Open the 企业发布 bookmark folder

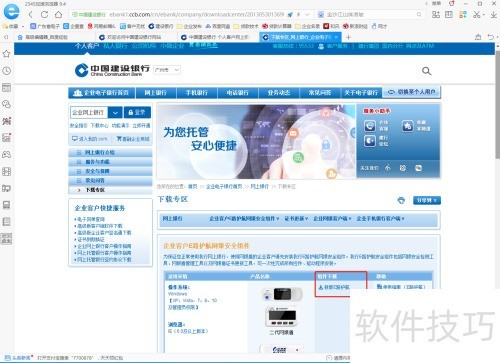coord(189,26)
